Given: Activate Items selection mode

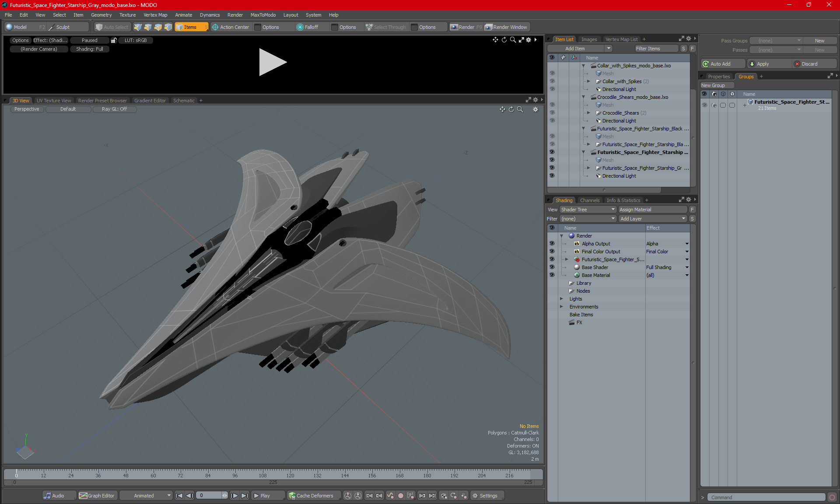Looking at the screenshot, I should point(191,27).
